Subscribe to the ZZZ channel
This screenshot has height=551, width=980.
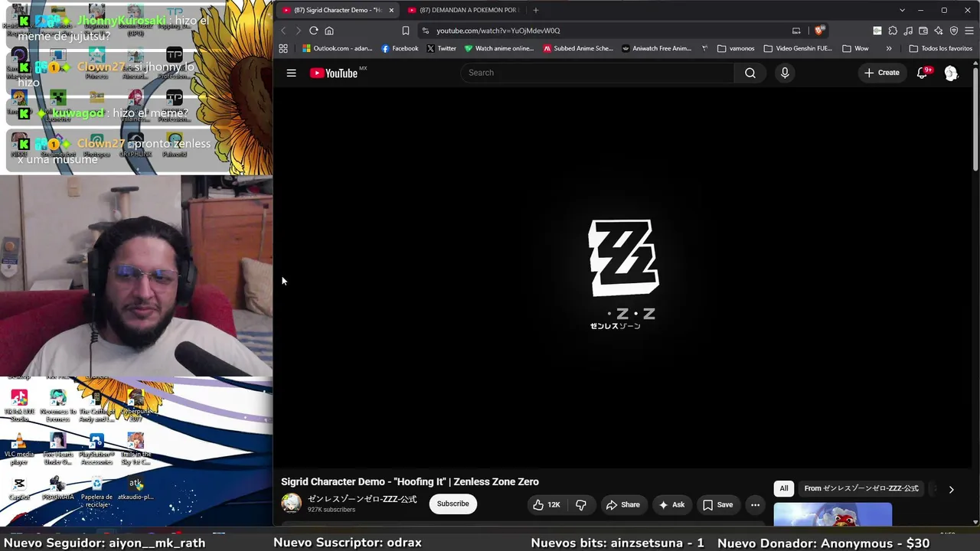(x=453, y=504)
